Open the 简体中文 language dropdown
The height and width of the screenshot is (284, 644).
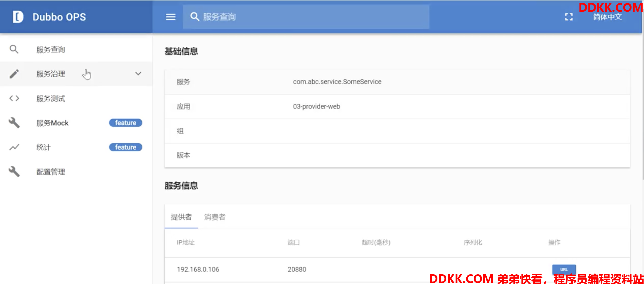coord(607,17)
